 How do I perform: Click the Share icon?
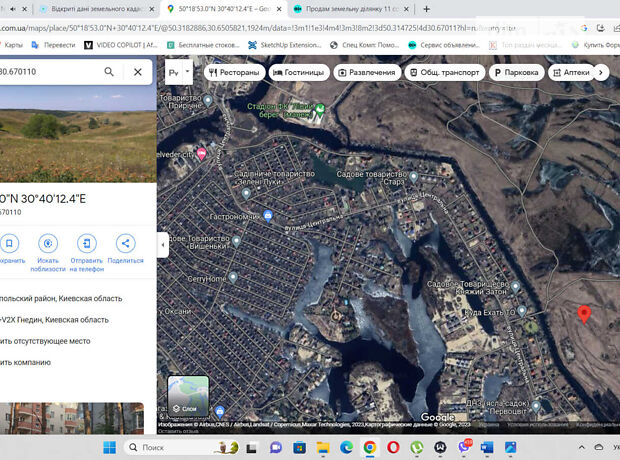pos(125,244)
